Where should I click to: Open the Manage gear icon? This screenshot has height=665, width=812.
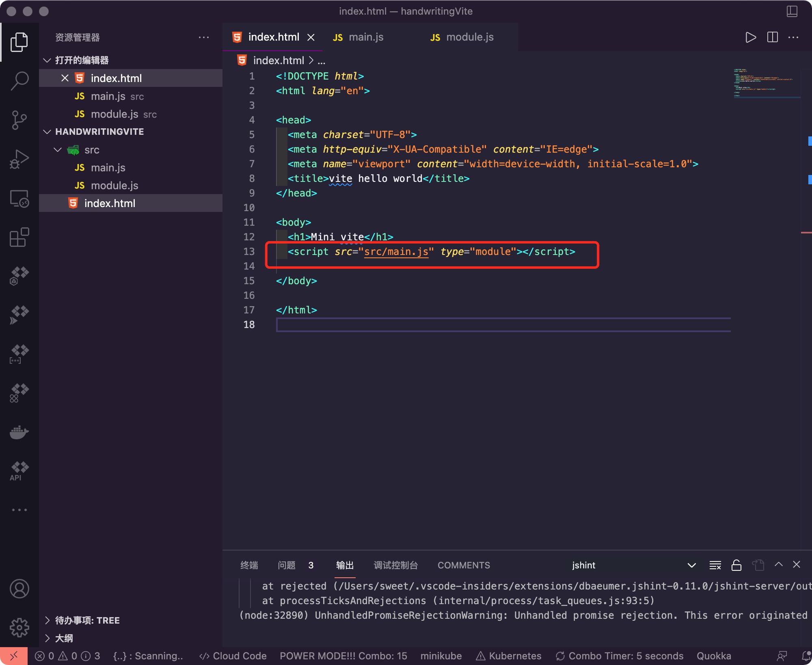pos(19,628)
